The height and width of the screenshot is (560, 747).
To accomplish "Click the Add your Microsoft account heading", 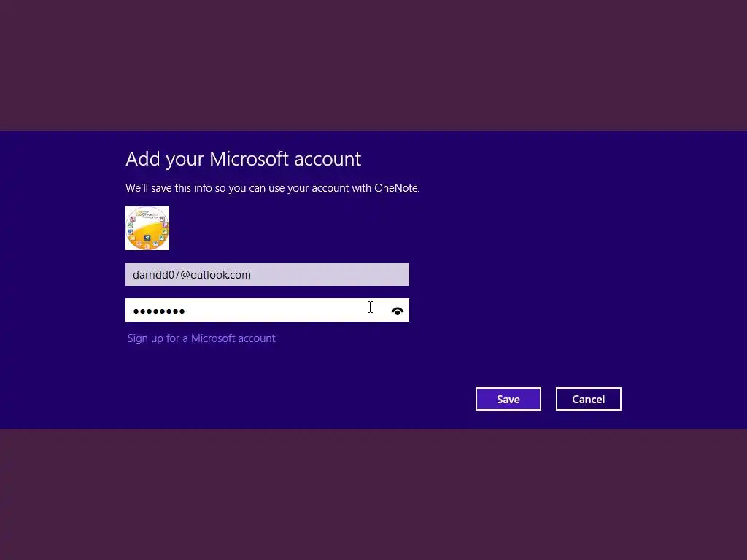I will 244,158.
